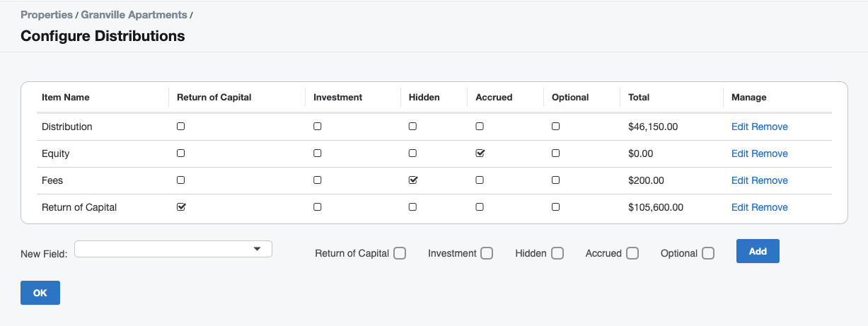Remove the Return of Capital row
The image size is (868, 326).
(770, 207)
